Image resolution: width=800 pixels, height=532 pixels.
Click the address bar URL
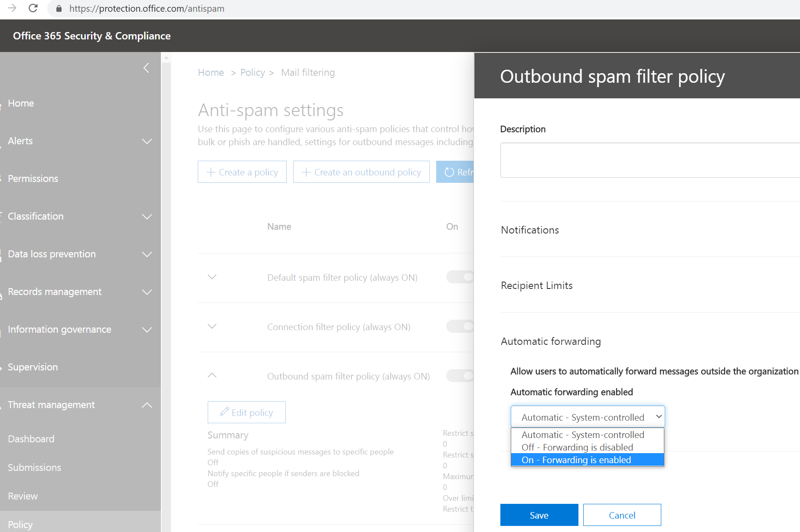147,9
